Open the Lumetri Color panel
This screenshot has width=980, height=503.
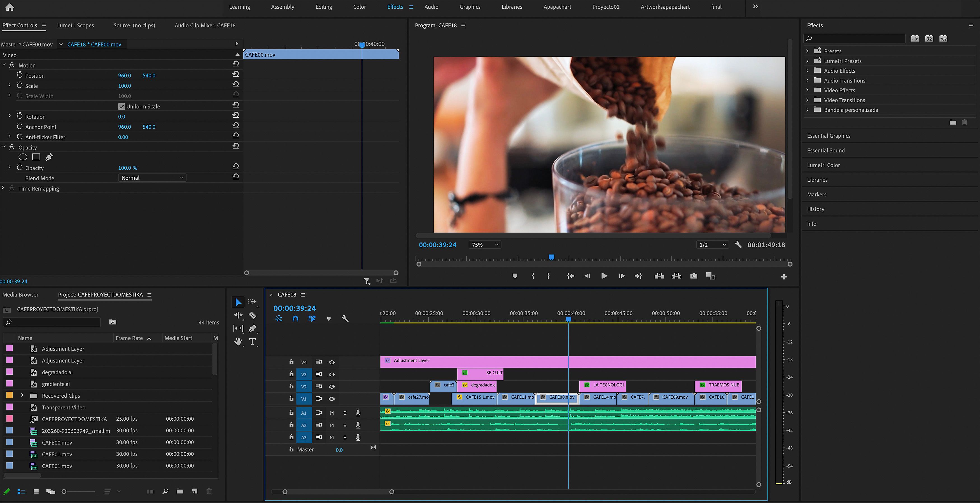pyautogui.click(x=823, y=165)
